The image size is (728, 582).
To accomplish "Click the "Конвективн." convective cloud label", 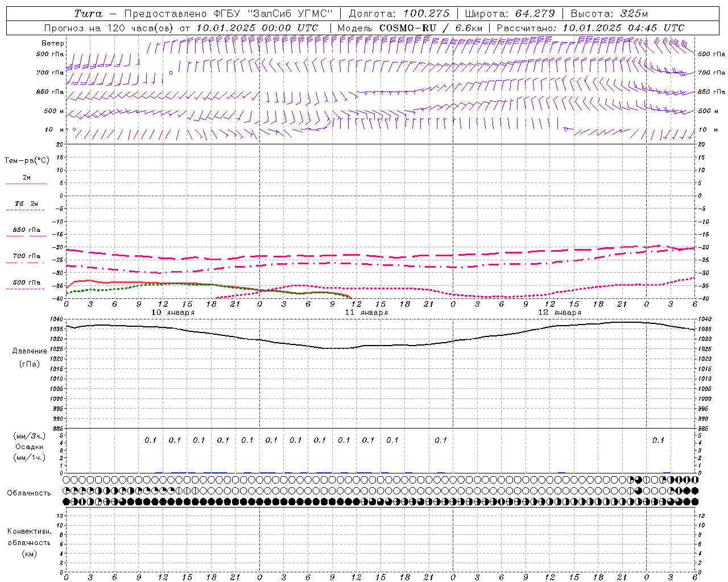I will (30, 531).
